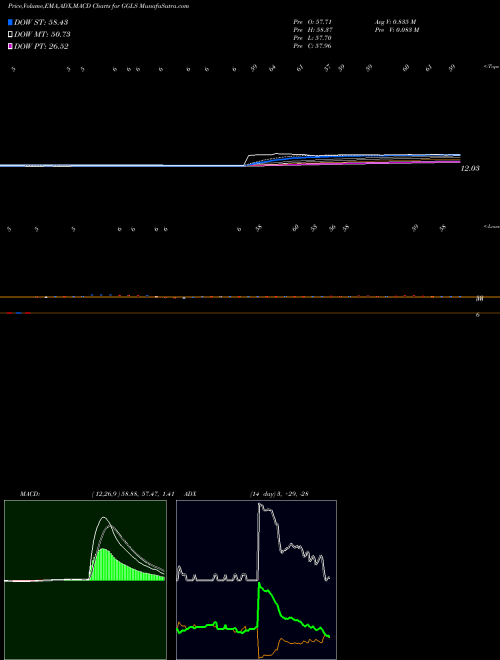Image resolution: width=500 pixels, height=660 pixels.
Task: Click the ADX (14 day) values text
Action: pyautogui.click(x=279, y=494)
